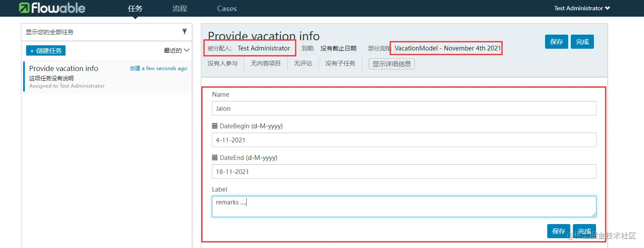Open the 无内容项目 section

click(x=266, y=63)
